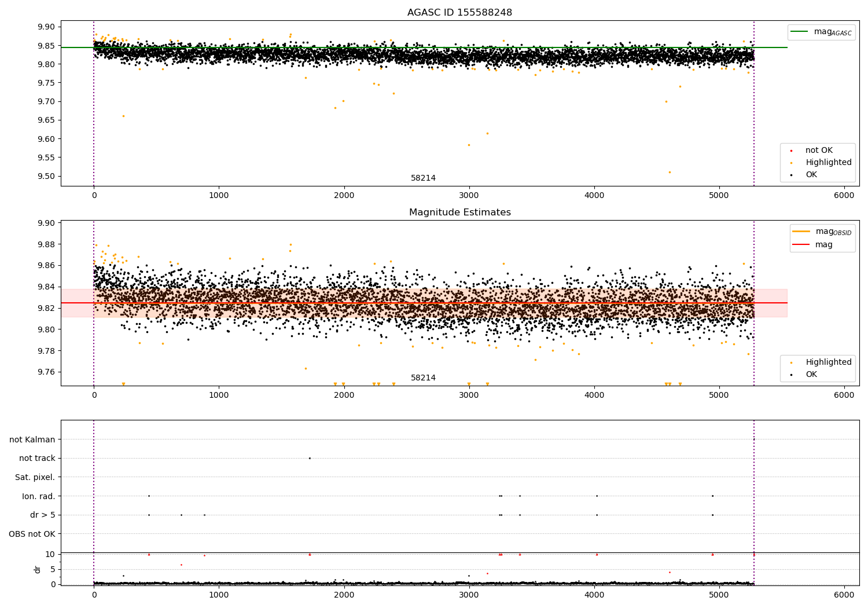The width and height of the screenshot is (868, 608).
Task: Click the orange mag OBSID legend line
Action: coord(801,232)
